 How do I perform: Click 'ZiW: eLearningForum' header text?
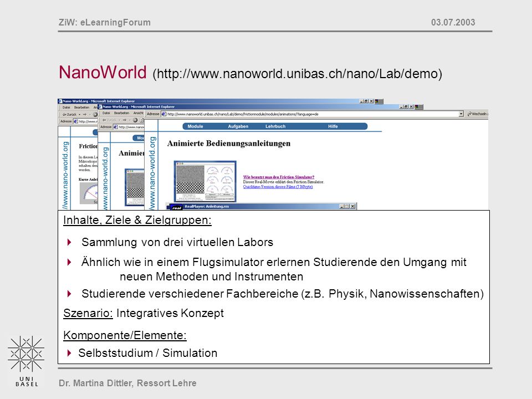(105, 22)
